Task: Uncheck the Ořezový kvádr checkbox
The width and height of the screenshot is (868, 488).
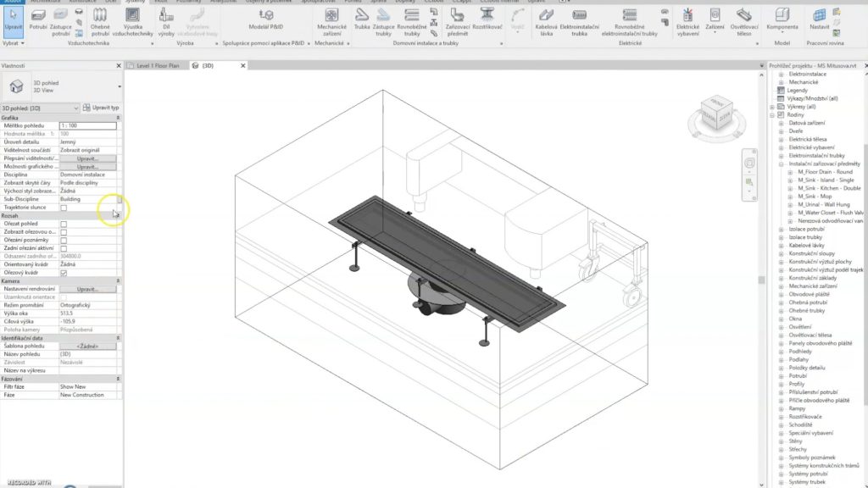Action: 64,273
